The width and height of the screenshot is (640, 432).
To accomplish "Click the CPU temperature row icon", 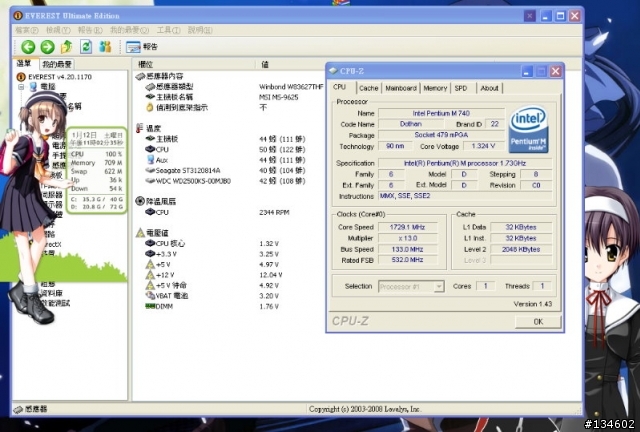I will [x=150, y=149].
